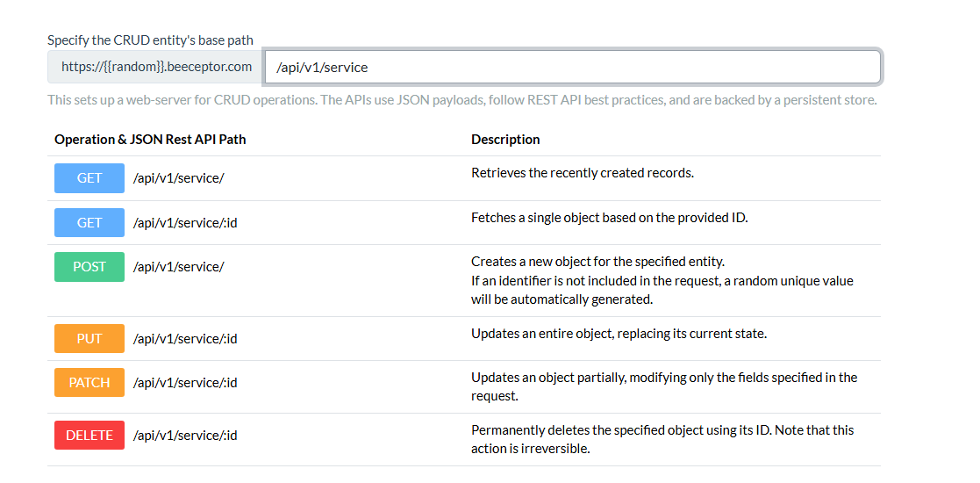Click the red DELETE method badge
This screenshot has width=980, height=483.
[89, 435]
